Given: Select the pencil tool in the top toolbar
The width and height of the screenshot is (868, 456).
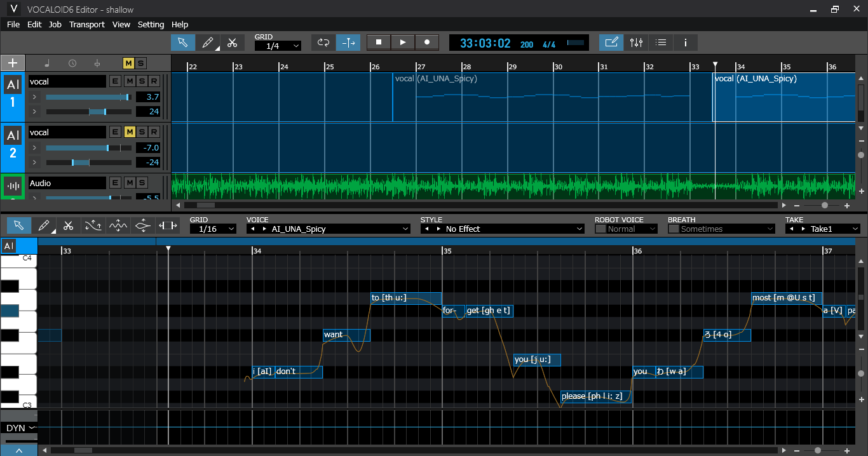Looking at the screenshot, I should tap(207, 43).
